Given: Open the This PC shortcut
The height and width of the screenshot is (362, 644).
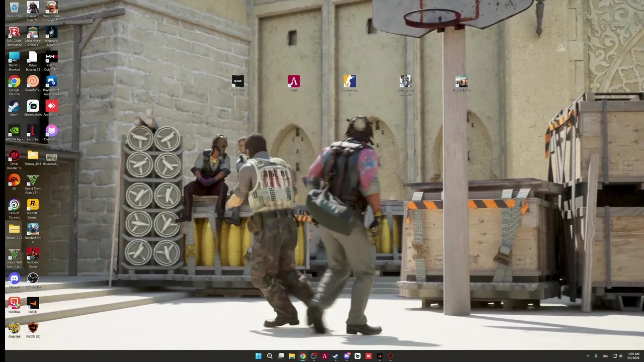Looking at the screenshot, I should click(x=14, y=60).
